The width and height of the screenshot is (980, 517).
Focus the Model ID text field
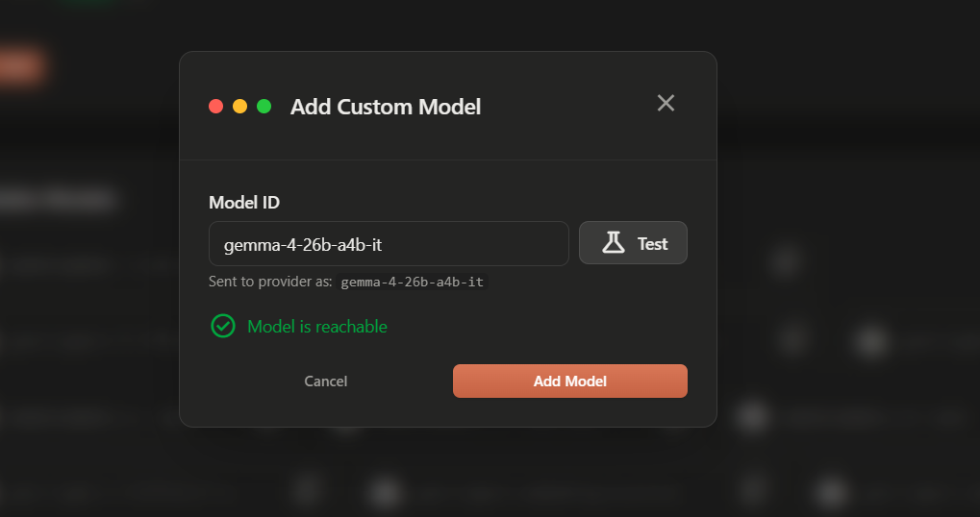point(389,244)
